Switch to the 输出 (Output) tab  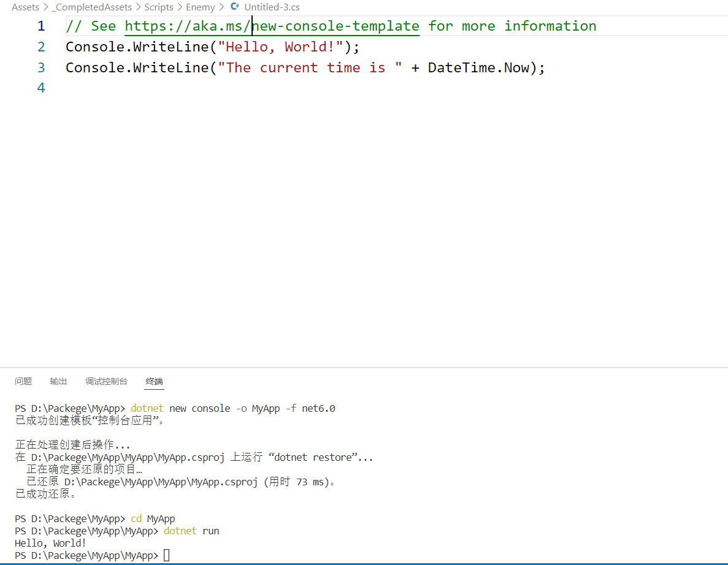tap(58, 381)
